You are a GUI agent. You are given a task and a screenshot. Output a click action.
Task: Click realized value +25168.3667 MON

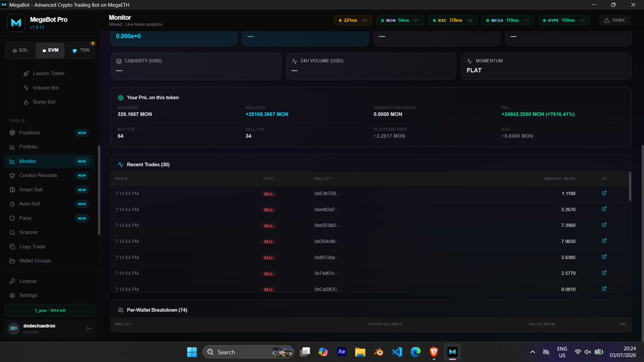pyautogui.click(x=267, y=114)
